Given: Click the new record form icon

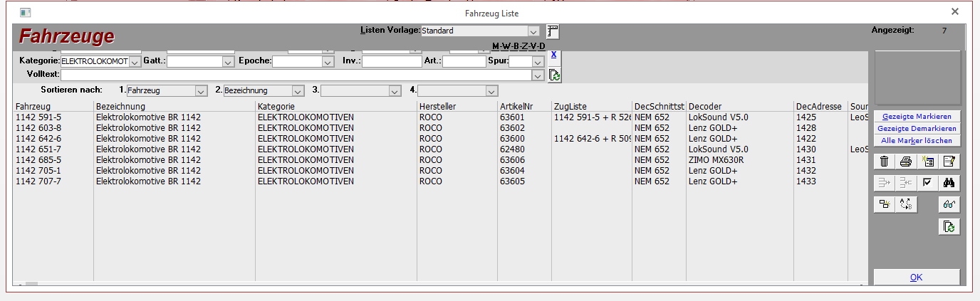Looking at the screenshot, I should [x=927, y=162].
